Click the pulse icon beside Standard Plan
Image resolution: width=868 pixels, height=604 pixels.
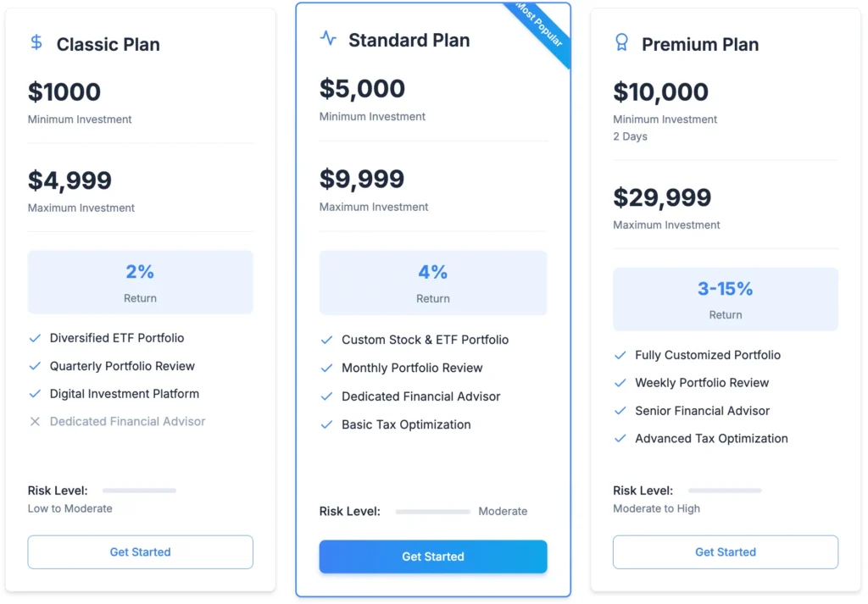[328, 38]
